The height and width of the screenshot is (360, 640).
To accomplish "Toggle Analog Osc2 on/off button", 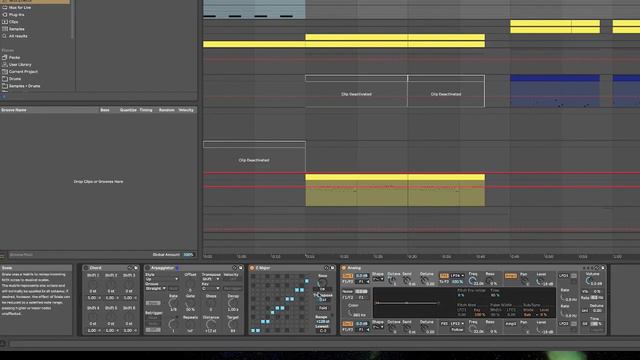I will point(347,324).
